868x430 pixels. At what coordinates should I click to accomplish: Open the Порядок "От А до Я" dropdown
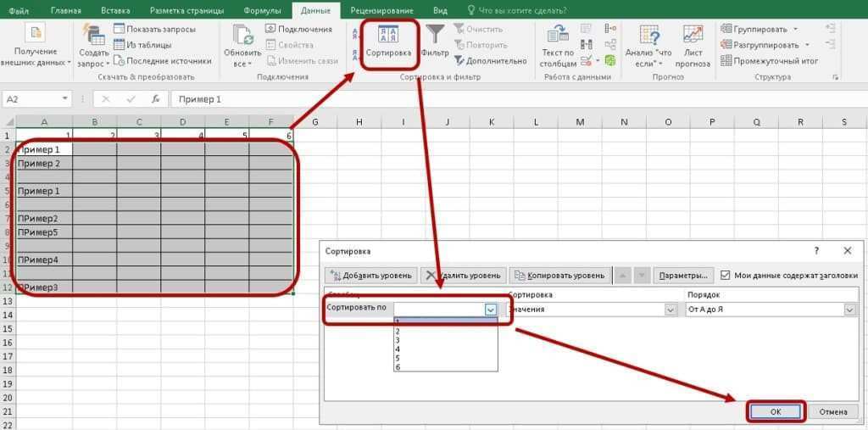click(x=850, y=310)
